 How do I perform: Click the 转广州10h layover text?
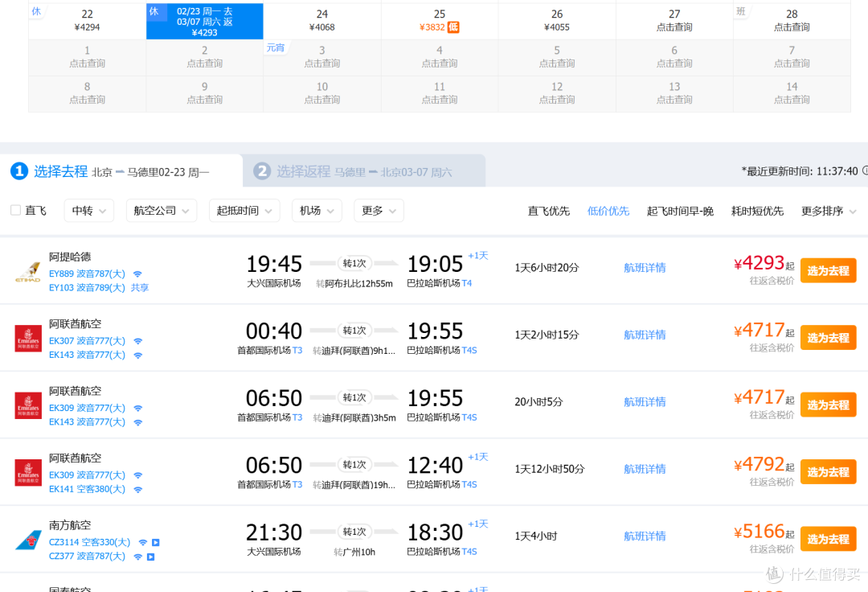[354, 552]
